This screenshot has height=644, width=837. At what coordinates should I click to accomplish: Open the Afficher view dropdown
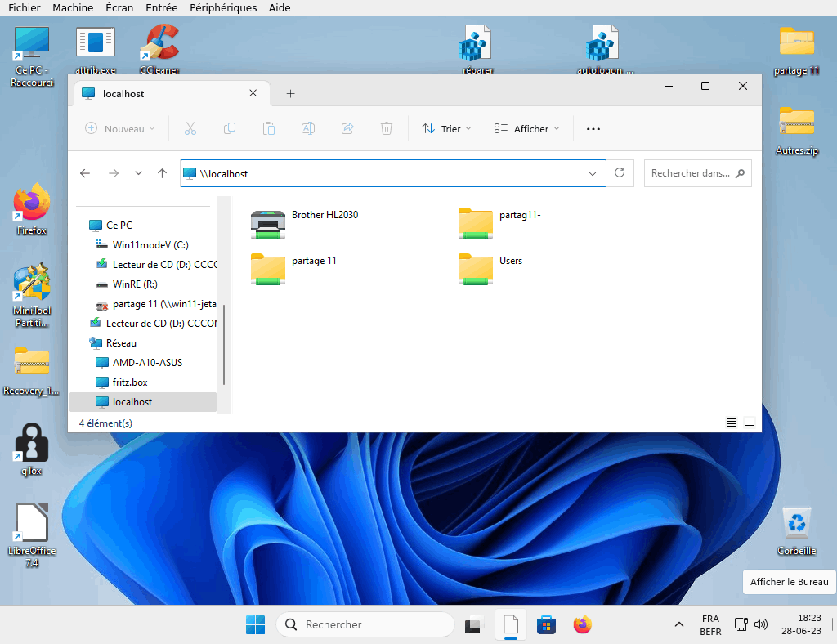click(x=527, y=128)
